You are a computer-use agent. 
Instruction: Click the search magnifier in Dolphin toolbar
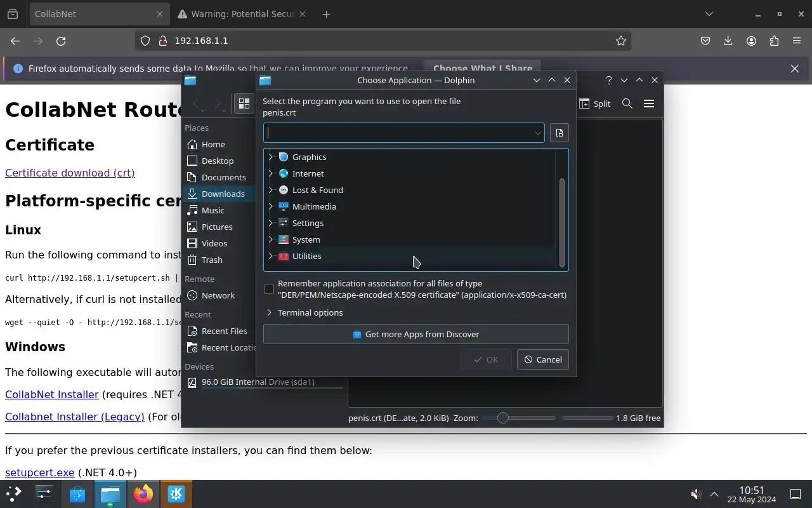point(627,104)
